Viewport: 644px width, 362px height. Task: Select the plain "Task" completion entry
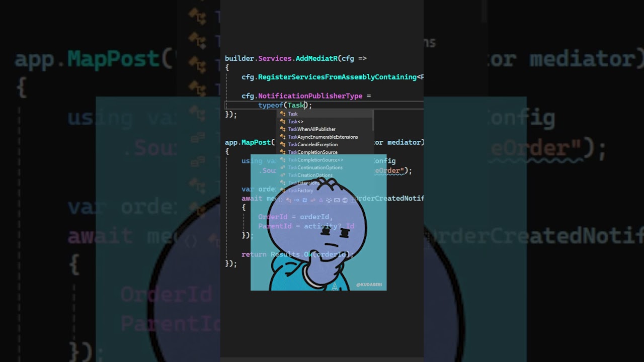coord(326,114)
